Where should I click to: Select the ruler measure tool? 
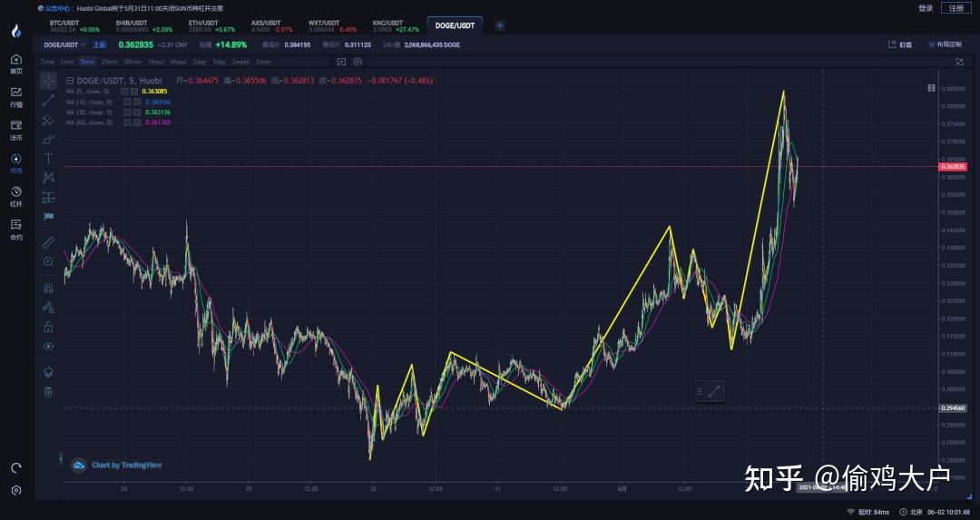pos(48,242)
